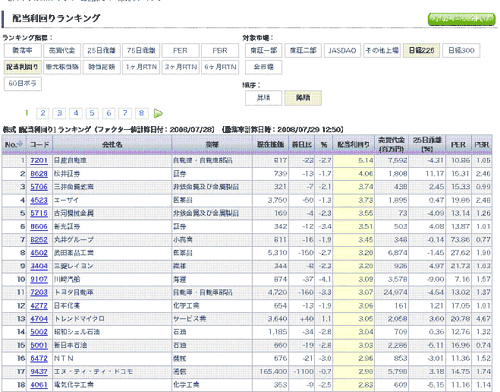Set sort order to 降順 descending

click(x=303, y=98)
